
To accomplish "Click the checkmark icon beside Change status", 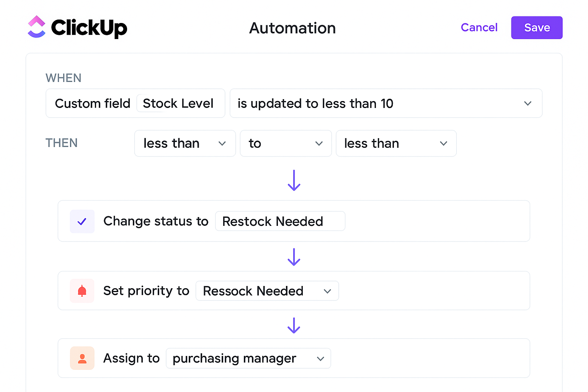I will click(82, 221).
